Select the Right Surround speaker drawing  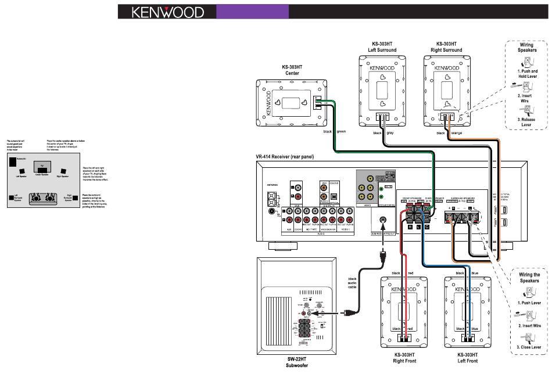tap(447, 91)
